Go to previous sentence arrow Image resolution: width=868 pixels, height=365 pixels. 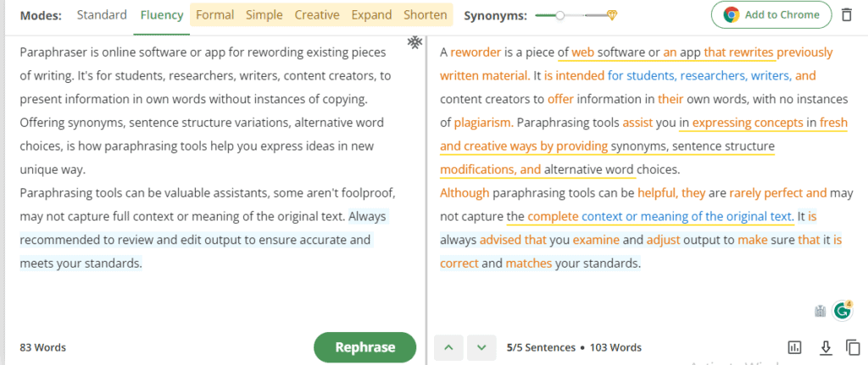click(449, 348)
